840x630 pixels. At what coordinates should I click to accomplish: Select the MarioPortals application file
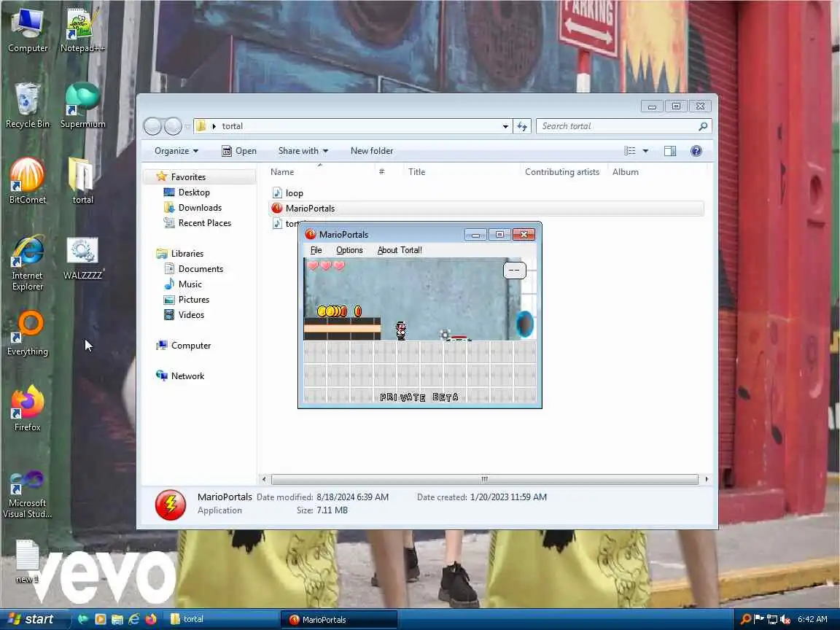(486, 209)
